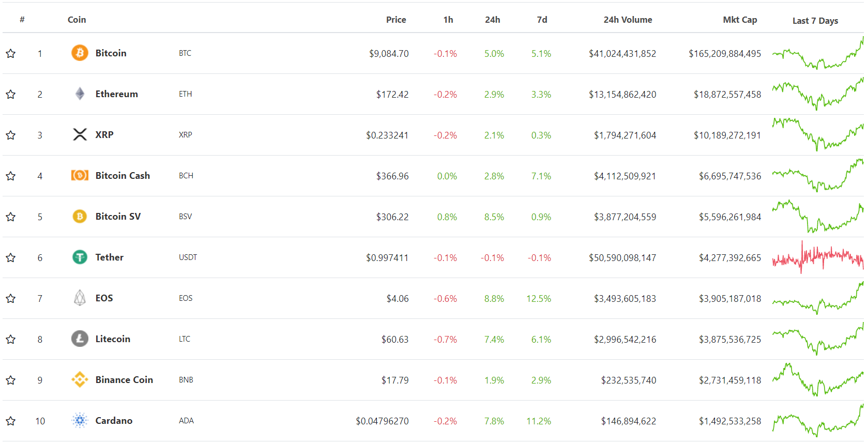Click Binance Coin 24h volume $232,535,740
Image resolution: width=868 pixels, height=444 pixels.
(x=629, y=380)
